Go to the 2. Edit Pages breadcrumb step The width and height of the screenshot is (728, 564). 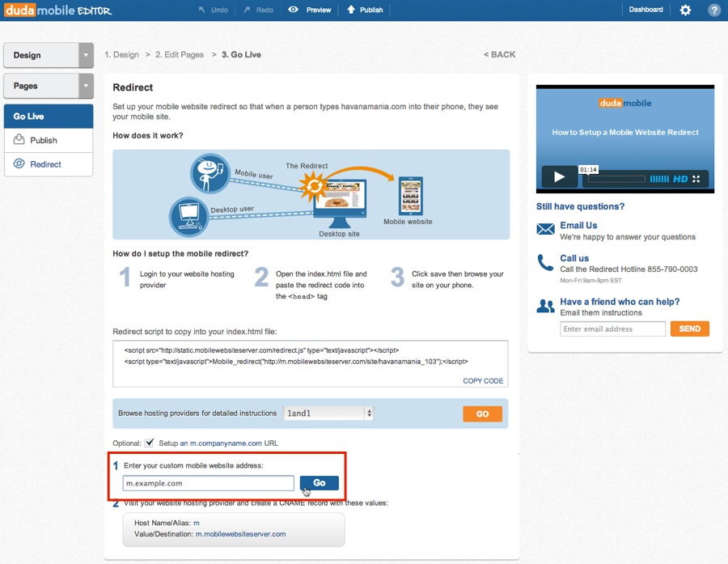(180, 54)
